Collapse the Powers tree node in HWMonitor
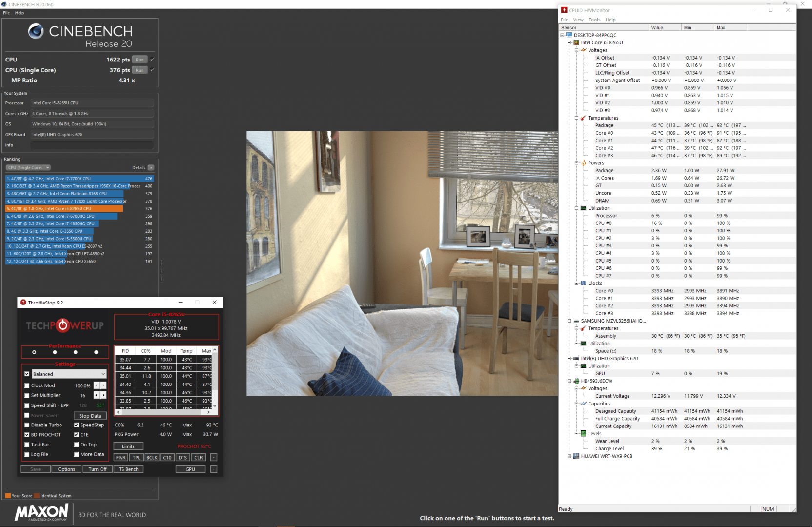The image size is (812, 527). coord(576,163)
